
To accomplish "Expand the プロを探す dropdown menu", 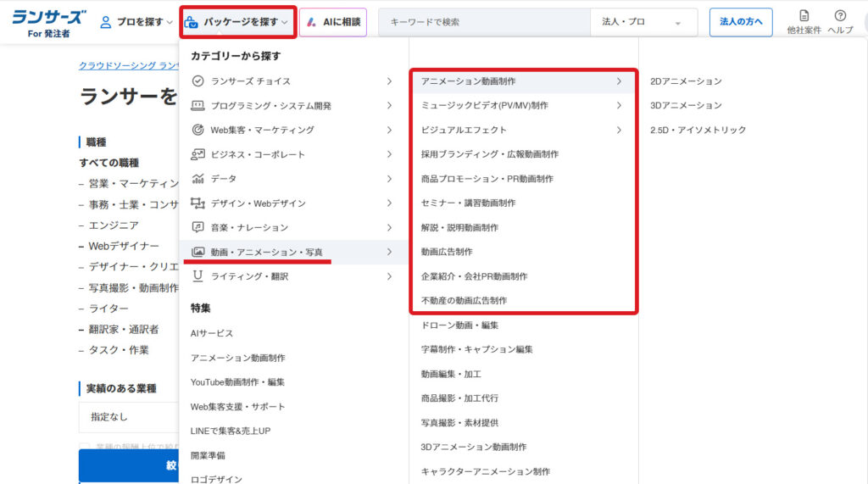I will point(136,22).
